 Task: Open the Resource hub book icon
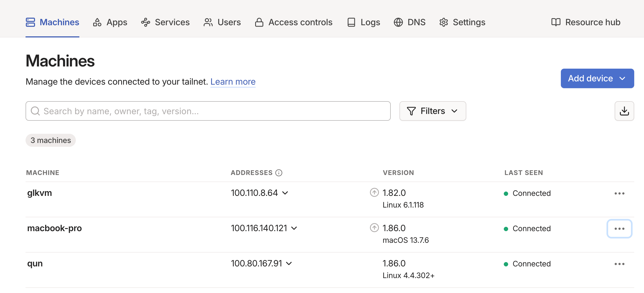[x=556, y=22]
